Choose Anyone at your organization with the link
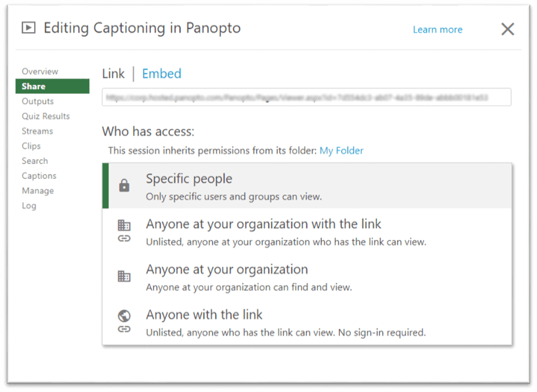 click(x=264, y=224)
